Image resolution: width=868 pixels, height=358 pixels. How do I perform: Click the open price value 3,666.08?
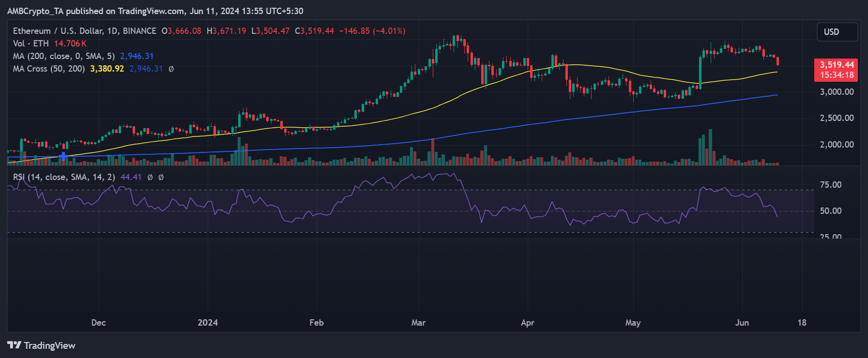[x=184, y=31]
